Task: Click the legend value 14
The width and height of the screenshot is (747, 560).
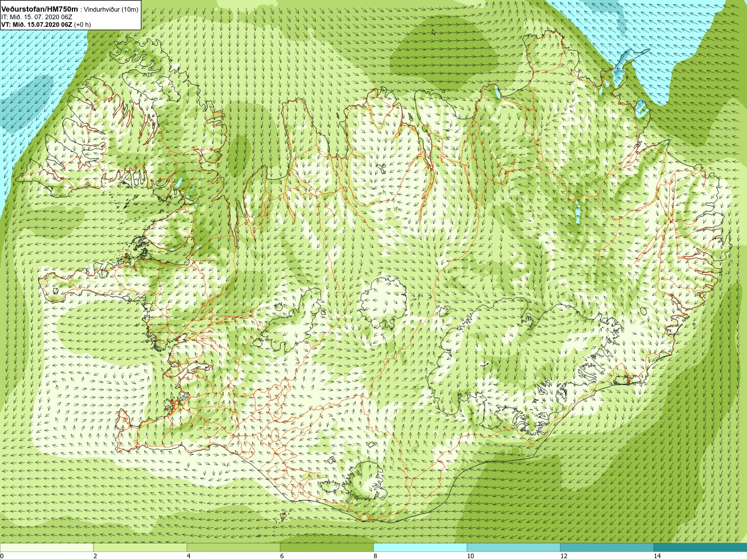Action: coord(657,556)
